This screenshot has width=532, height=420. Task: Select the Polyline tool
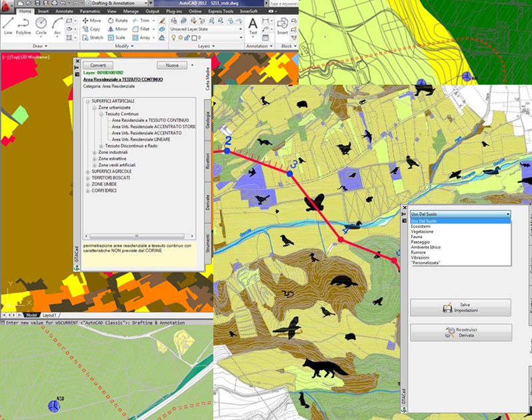[23, 26]
